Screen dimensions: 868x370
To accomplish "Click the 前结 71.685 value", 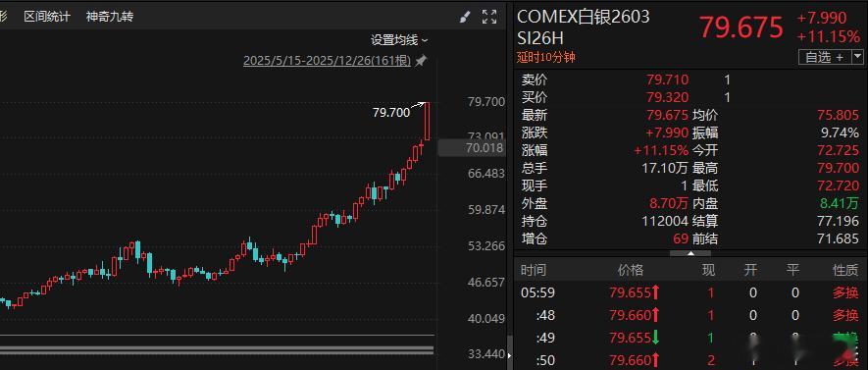I will 839,238.
